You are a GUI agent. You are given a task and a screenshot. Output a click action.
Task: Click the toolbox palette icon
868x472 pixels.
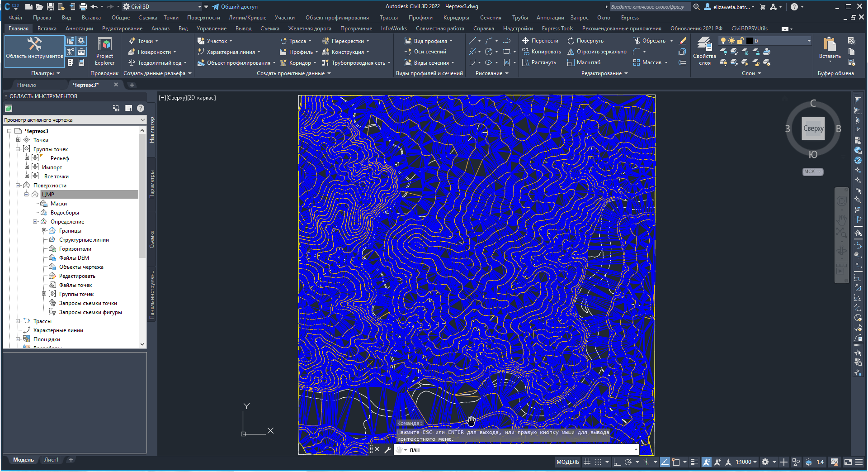pos(81,52)
